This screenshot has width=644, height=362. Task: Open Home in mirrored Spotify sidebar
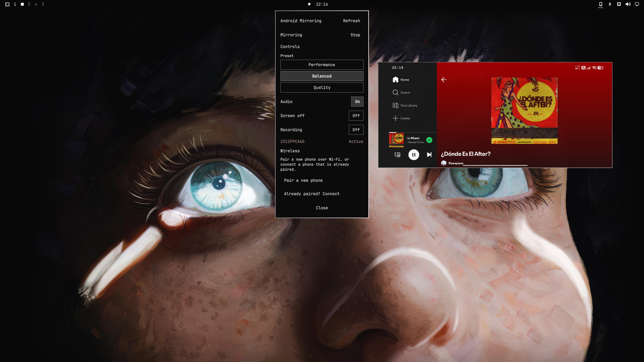point(401,80)
